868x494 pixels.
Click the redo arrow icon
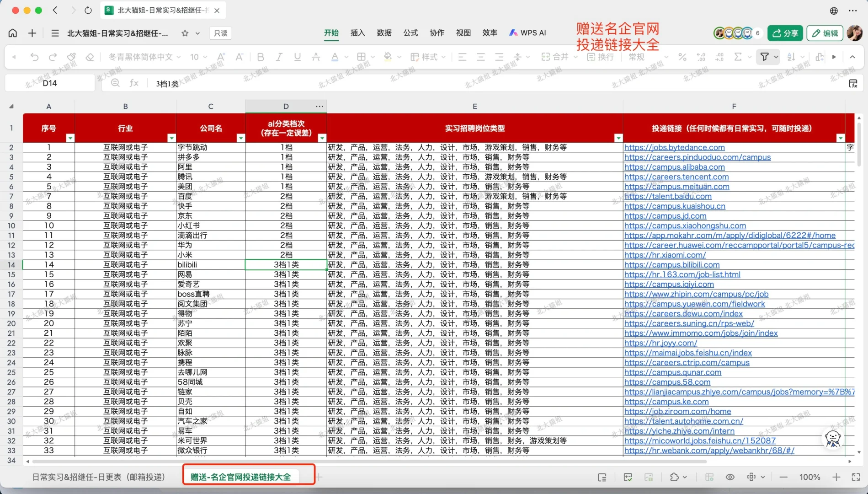(53, 57)
